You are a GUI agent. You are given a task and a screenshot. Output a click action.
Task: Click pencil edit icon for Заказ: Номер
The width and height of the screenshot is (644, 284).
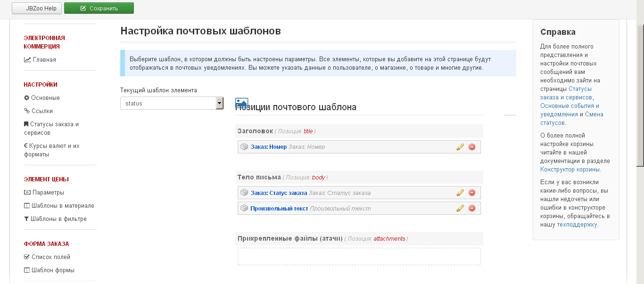tap(460, 147)
